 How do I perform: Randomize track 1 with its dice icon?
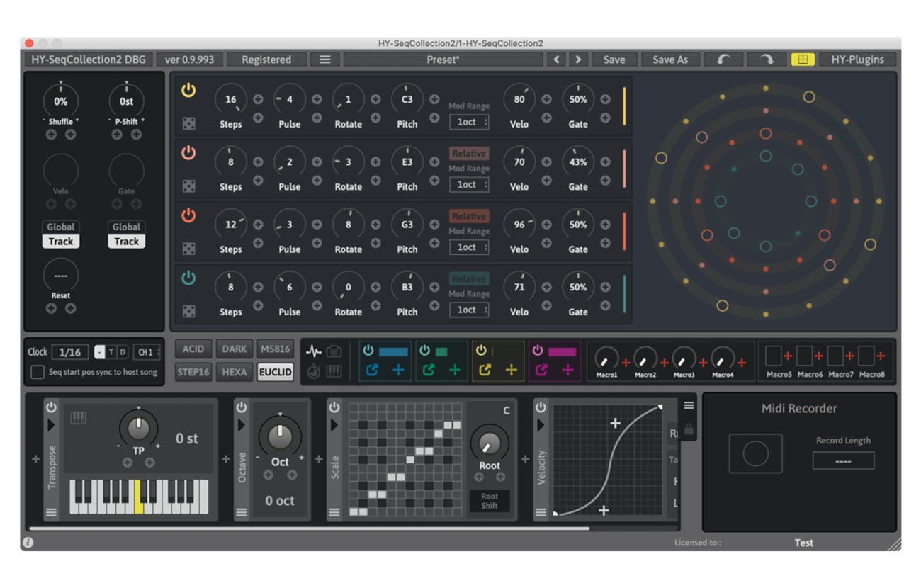pos(188,123)
